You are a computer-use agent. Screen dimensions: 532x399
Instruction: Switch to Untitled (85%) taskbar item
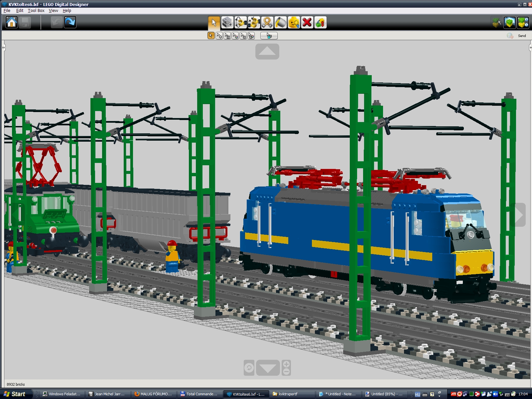click(x=384, y=394)
